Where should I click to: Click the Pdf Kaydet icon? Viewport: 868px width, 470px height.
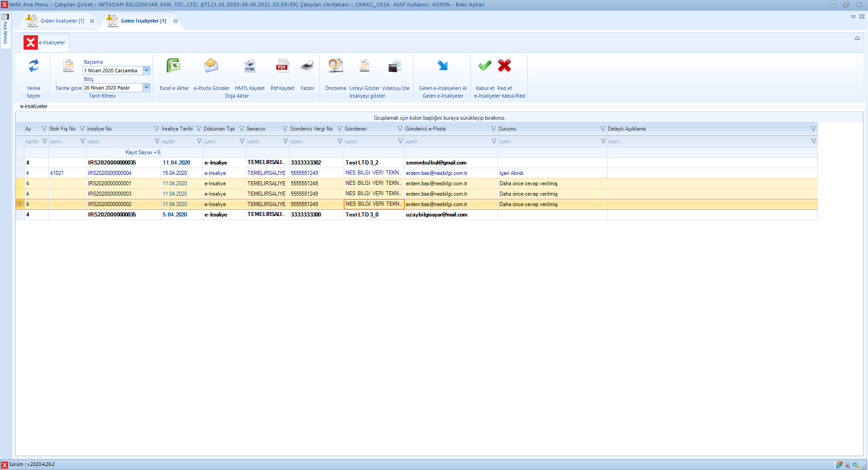pos(282,66)
